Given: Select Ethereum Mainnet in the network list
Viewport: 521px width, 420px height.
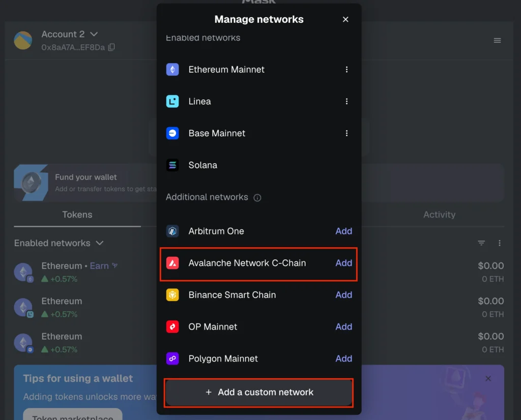Looking at the screenshot, I should [x=226, y=70].
